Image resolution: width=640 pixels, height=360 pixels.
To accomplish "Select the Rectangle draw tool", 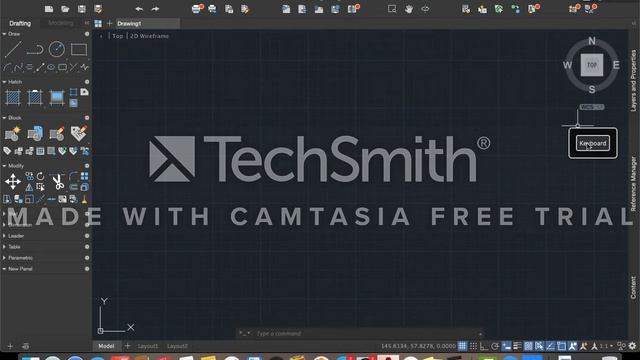I will coord(79,49).
